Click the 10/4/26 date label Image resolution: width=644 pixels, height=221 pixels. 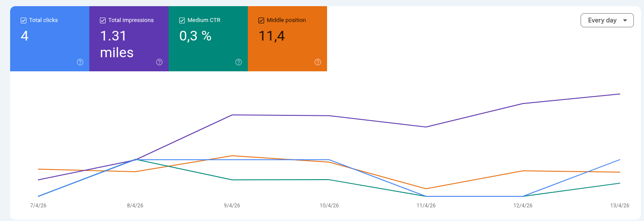(329, 206)
